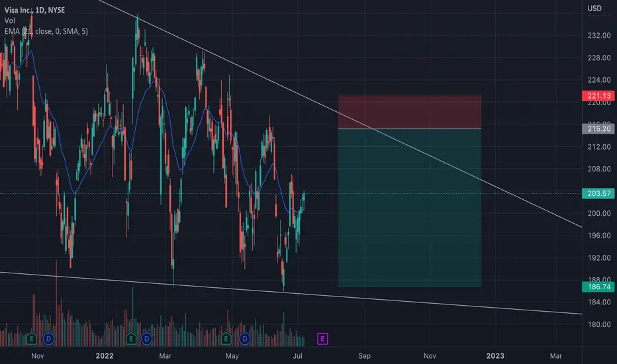Click the Nov label left of 2023

coord(430,356)
